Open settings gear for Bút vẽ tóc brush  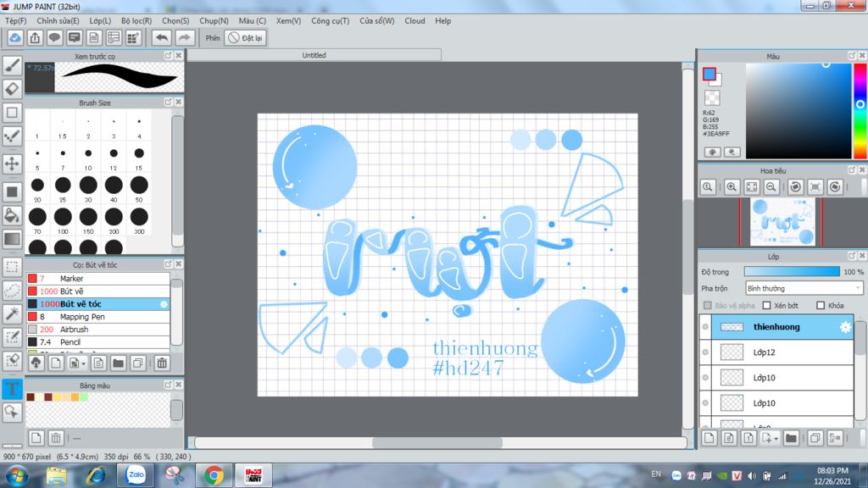164,304
